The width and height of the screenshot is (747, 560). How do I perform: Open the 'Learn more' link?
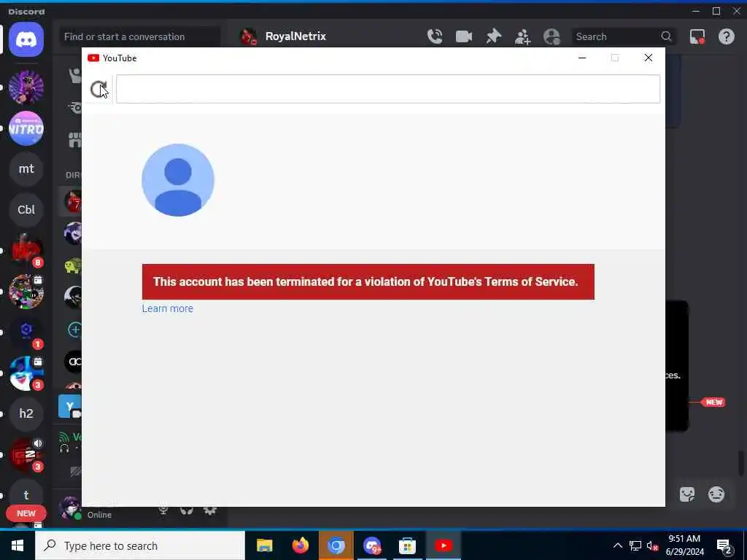pos(167,308)
